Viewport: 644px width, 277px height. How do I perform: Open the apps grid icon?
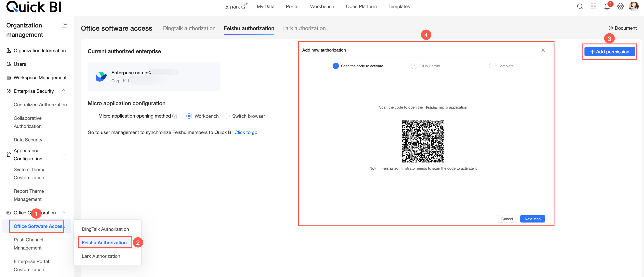(593, 7)
